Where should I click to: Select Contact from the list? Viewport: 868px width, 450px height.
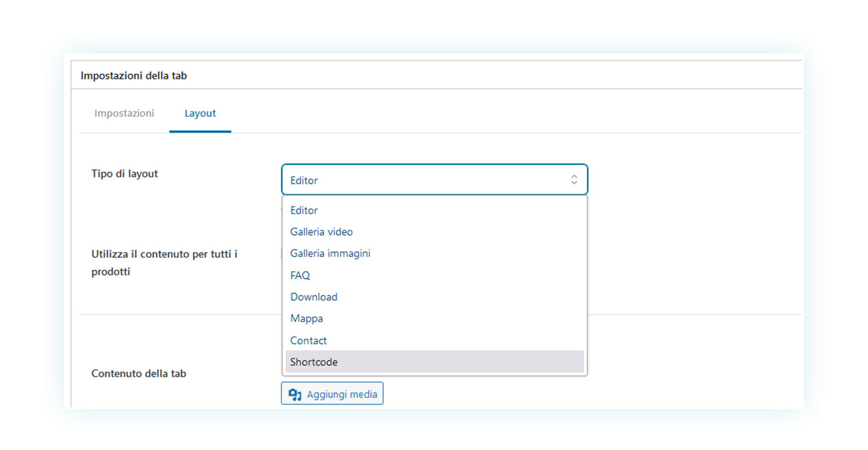(435, 340)
